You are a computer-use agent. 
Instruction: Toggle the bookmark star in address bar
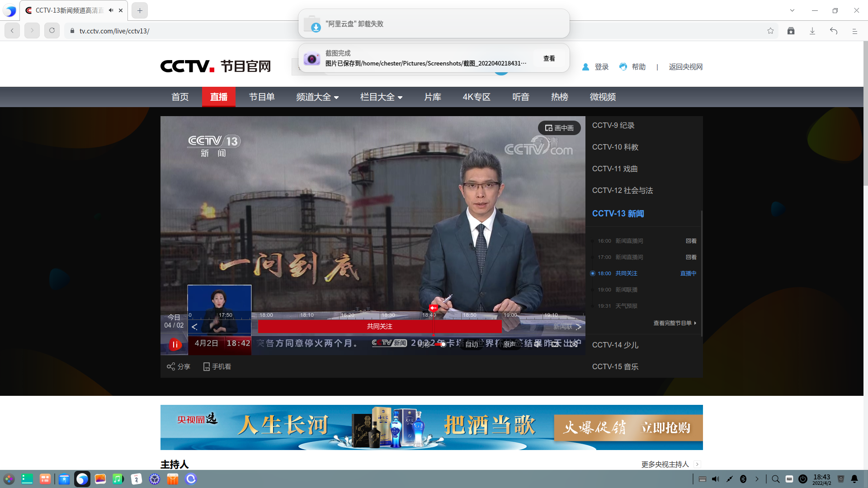(771, 31)
